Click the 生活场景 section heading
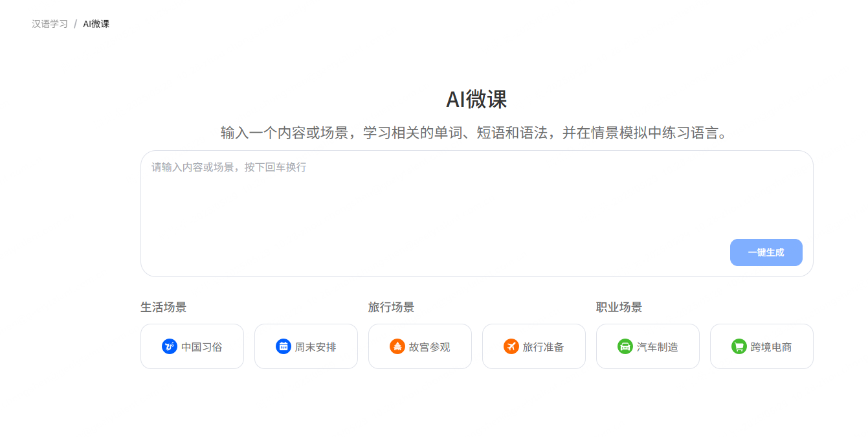 coord(164,307)
